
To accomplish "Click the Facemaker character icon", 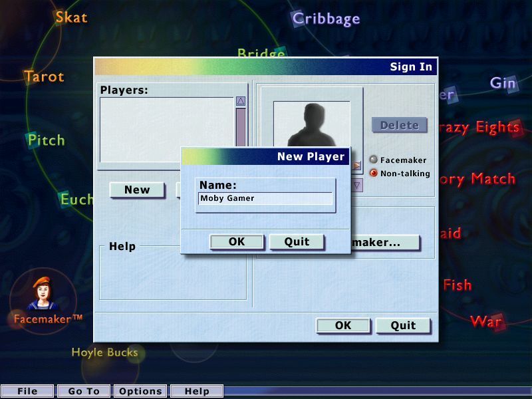I will (x=44, y=293).
